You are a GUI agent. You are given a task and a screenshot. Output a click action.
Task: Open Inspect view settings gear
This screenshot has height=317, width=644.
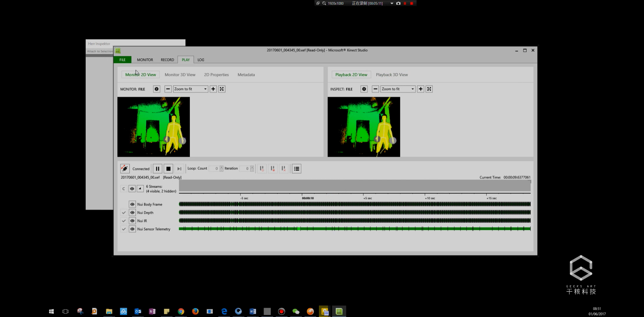coord(364,89)
